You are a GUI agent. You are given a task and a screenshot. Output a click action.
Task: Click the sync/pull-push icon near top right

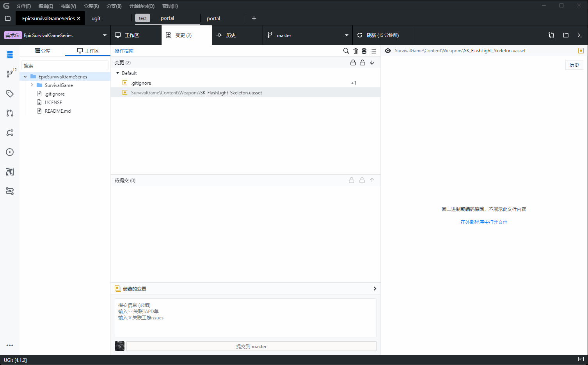(551, 35)
